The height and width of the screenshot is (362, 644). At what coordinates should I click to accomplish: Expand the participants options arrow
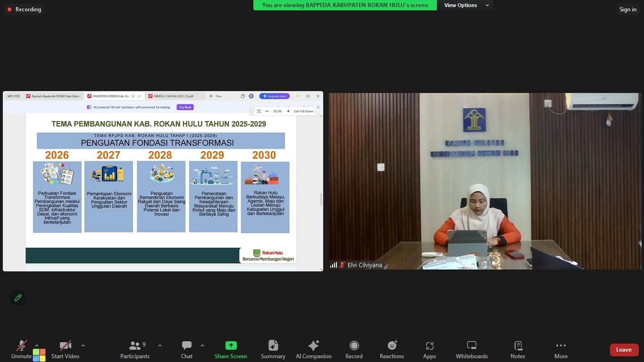coord(160,345)
